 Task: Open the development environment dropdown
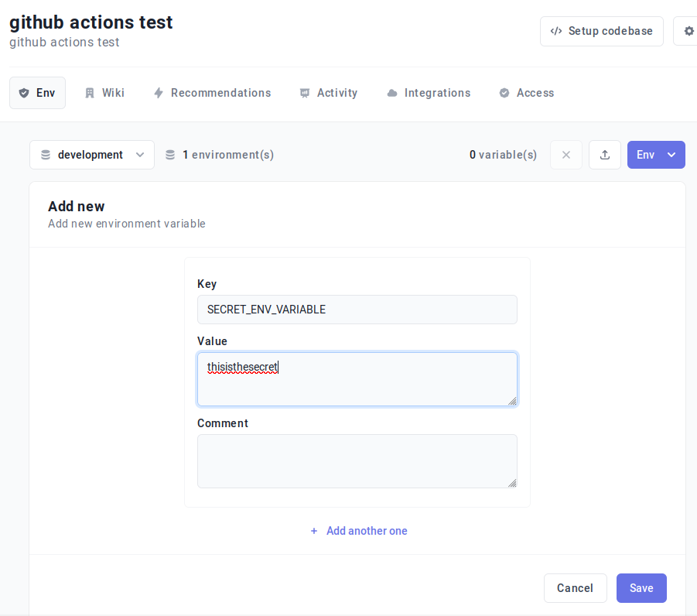pyautogui.click(x=91, y=155)
